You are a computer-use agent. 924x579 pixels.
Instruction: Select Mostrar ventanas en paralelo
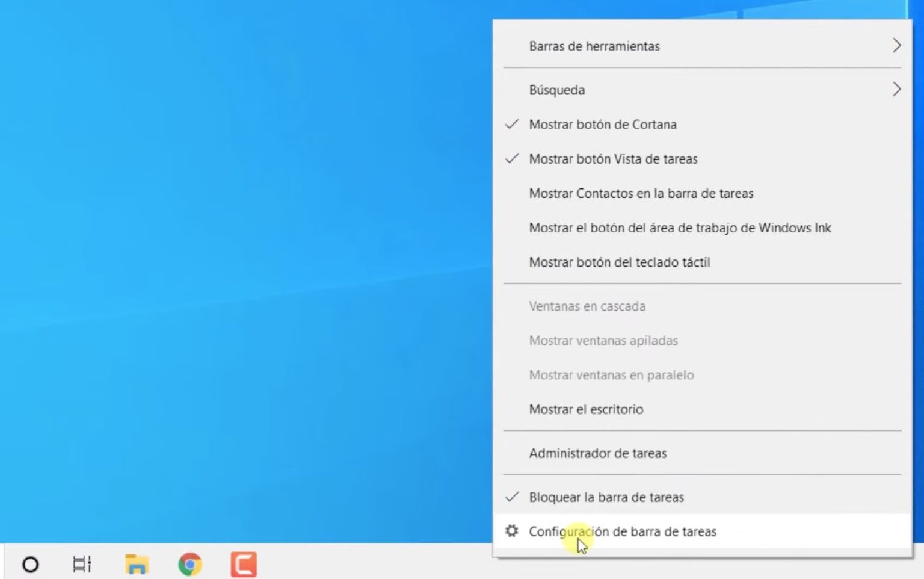click(x=611, y=374)
